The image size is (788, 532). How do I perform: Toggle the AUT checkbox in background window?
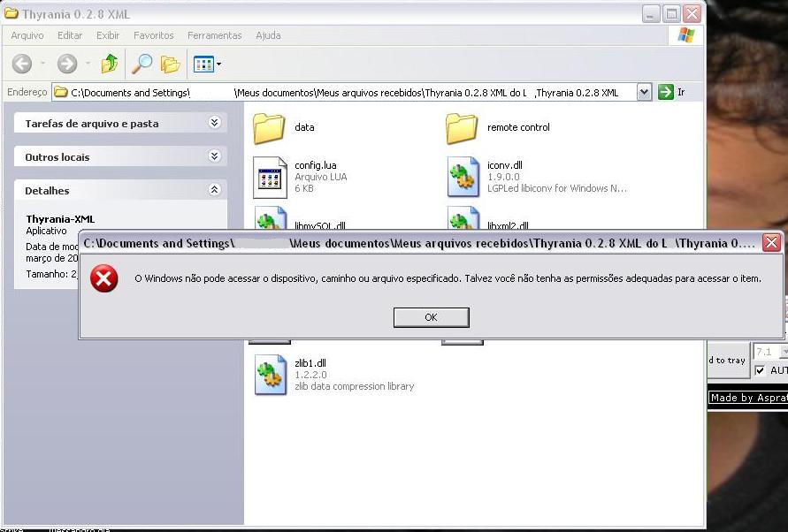[760, 370]
